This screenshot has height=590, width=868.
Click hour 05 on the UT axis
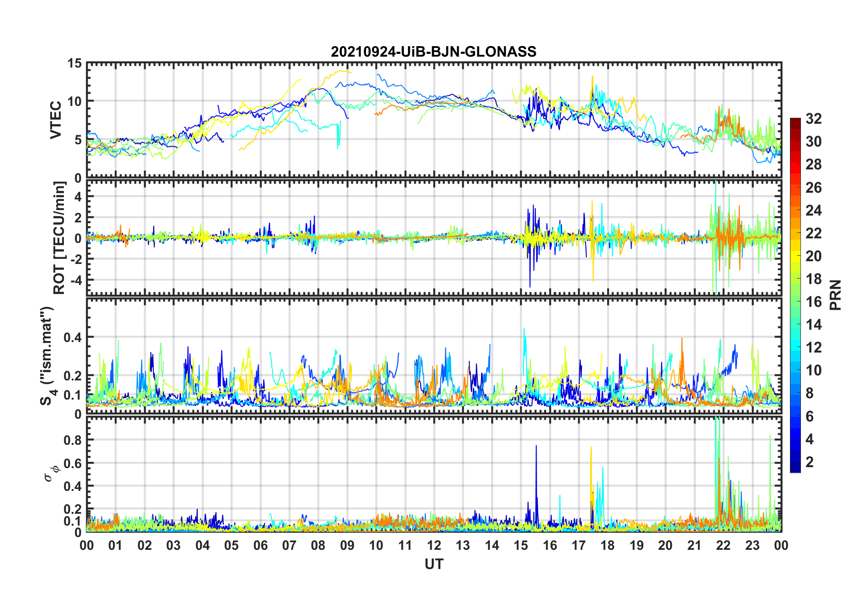point(231,545)
